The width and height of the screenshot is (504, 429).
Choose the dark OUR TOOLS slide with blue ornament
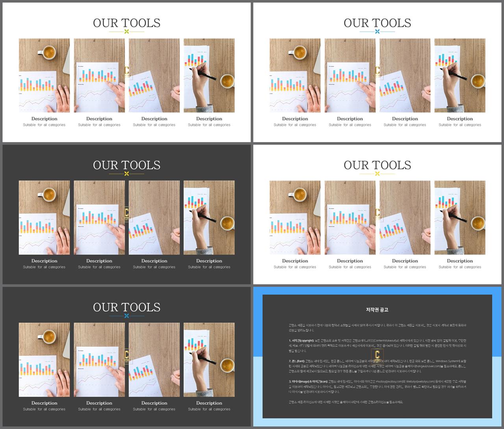pyautogui.click(x=126, y=357)
